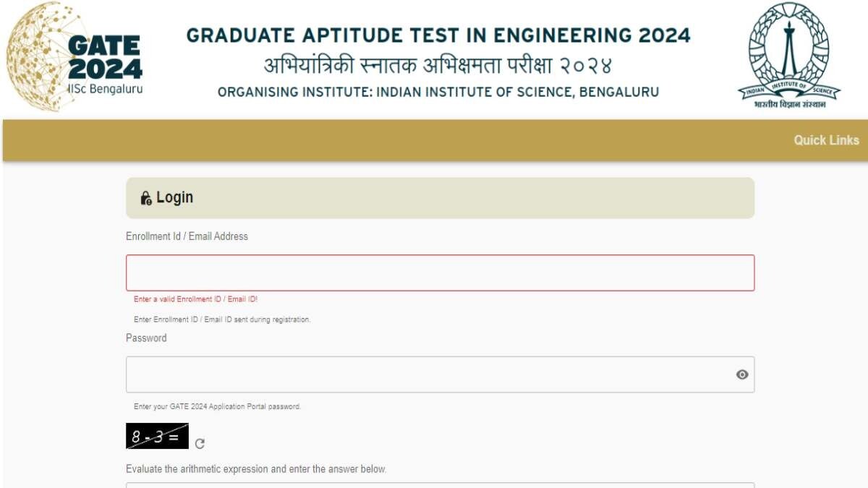Click the 'sent during registration' hint text

point(222,320)
